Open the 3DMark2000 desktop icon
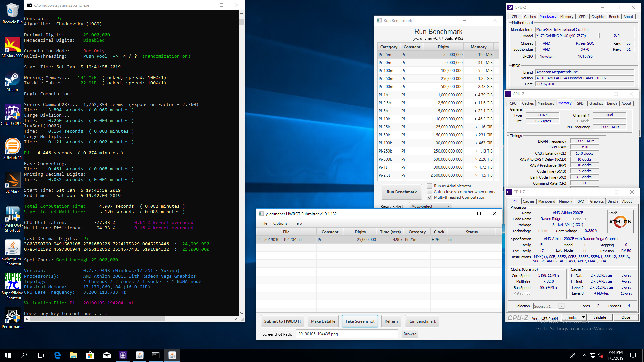 (x=12, y=47)
